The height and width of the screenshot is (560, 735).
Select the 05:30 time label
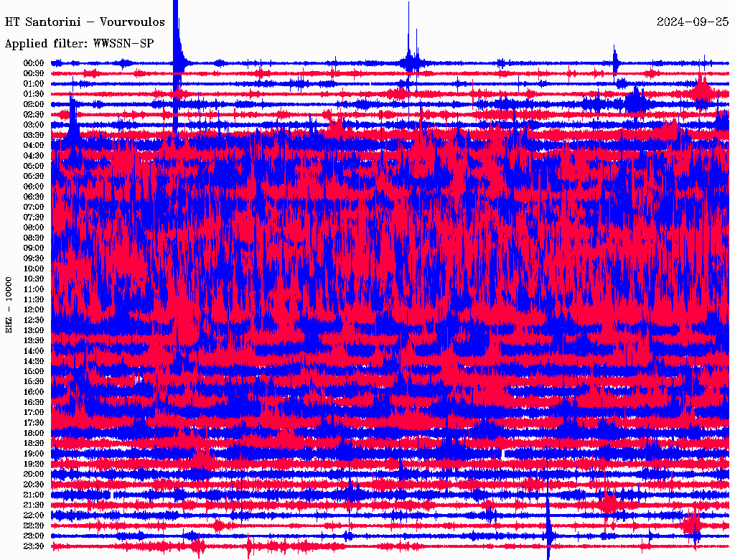34,176
